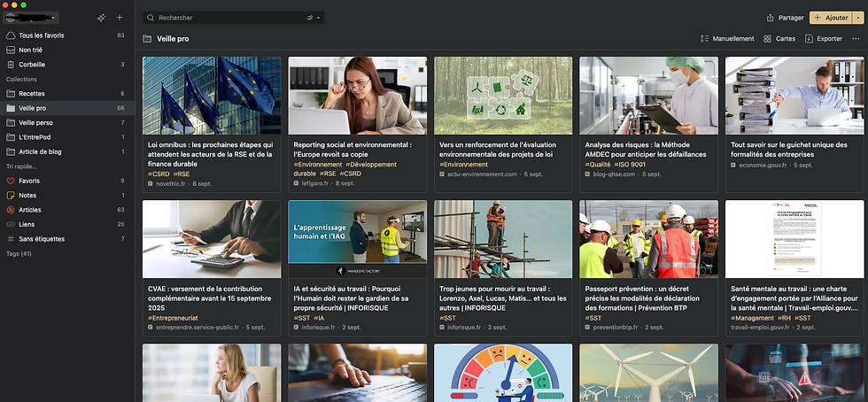
Task: Open the Recettes collection
Action: click(67, 94)
